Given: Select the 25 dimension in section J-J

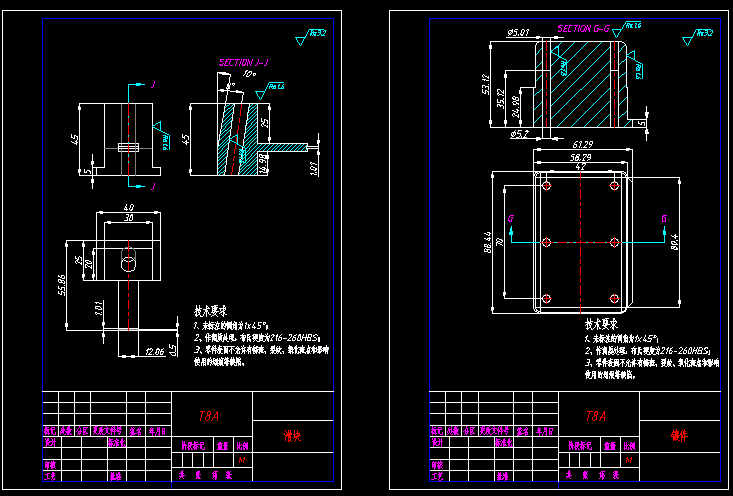Looking at the screenshot, I should pos(265,123).
